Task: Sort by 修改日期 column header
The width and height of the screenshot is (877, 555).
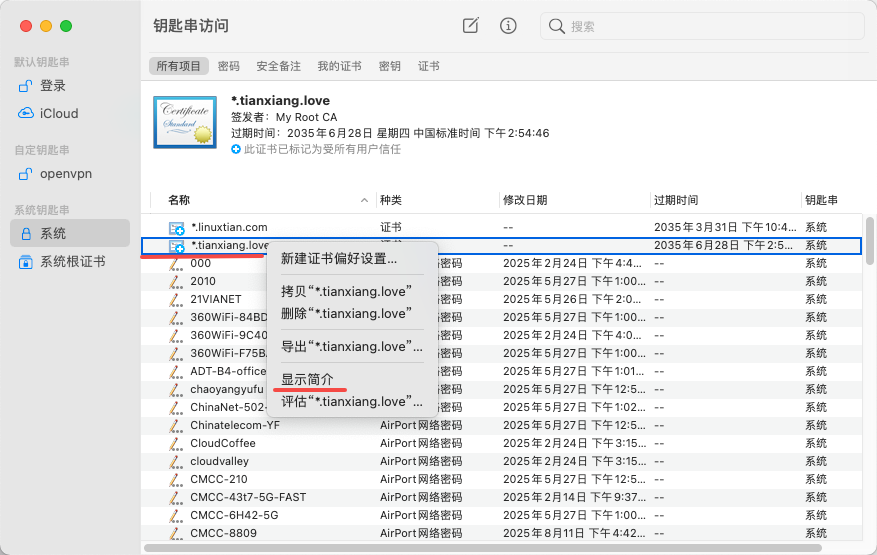Action: point(525,200)
